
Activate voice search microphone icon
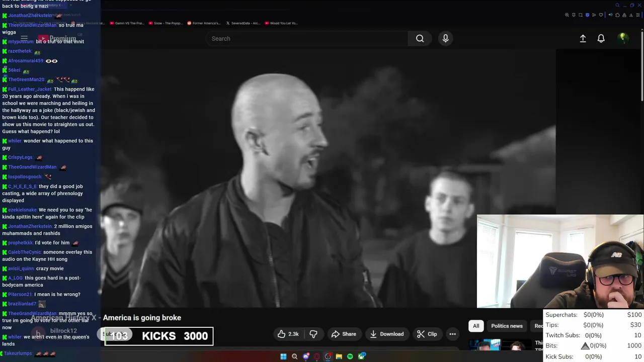(445, 39)
